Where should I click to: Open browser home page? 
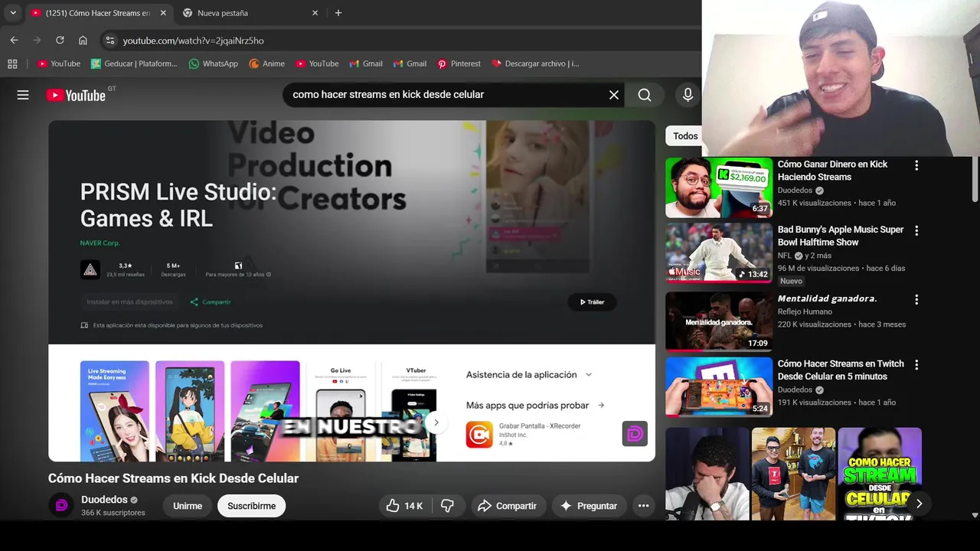(x=83, y=41)
